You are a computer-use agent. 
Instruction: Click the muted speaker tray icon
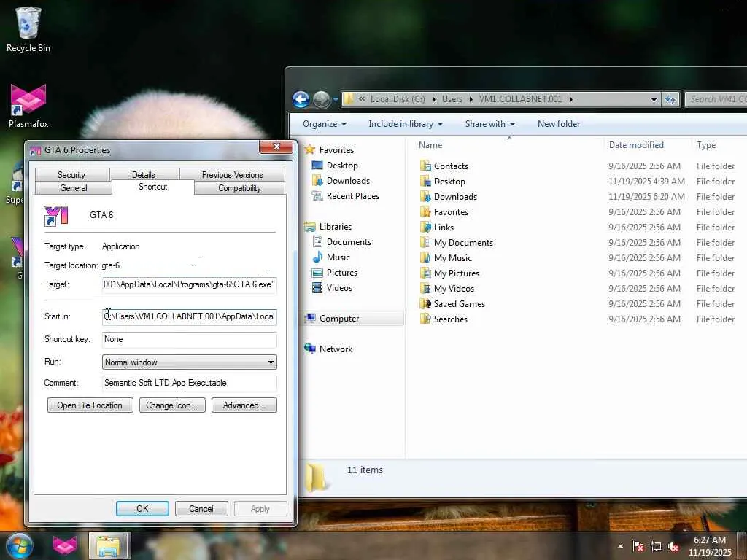click(673, 546)
